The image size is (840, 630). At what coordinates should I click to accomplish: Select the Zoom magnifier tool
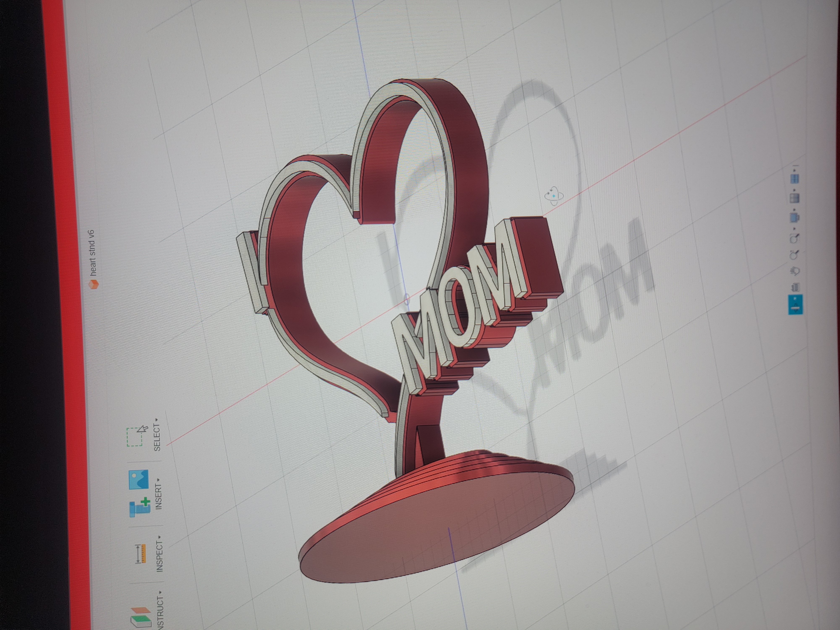[x=794, y=255]
